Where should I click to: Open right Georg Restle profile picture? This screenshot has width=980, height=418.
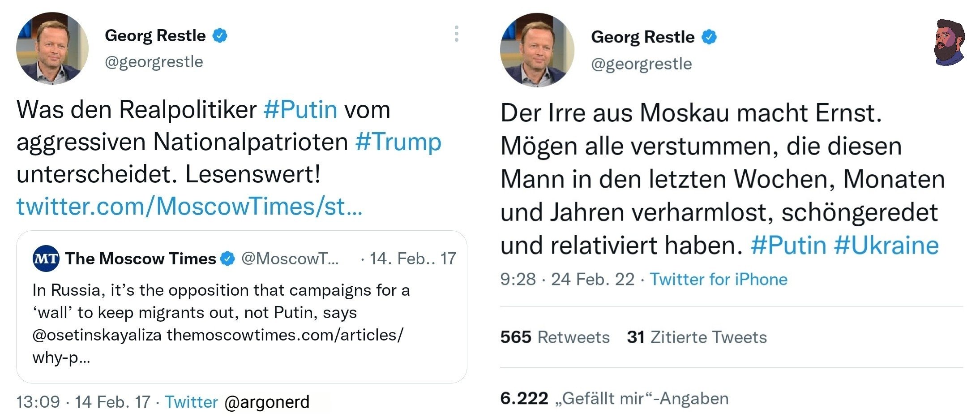click(537, 49)
